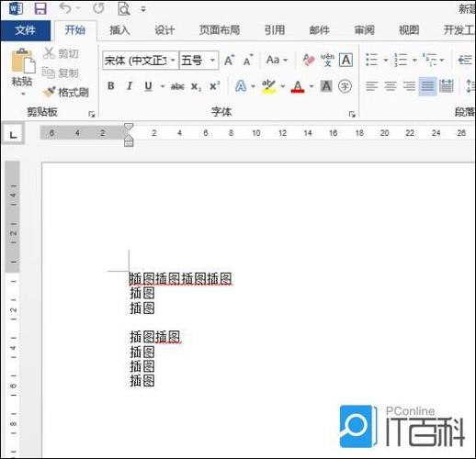This screenshot has width=476, height=459.
Task: Switch to the 审阅 (Review) tab
Action: coord(364,30)
